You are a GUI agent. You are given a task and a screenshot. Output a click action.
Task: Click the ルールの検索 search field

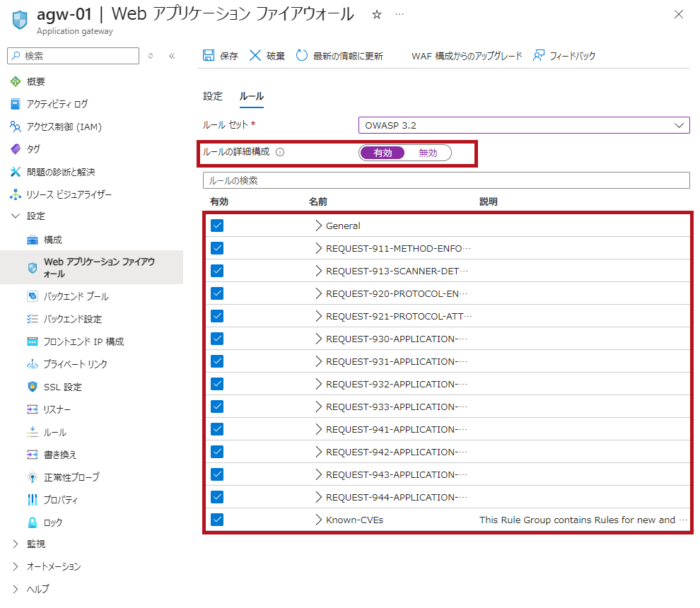(x=445, y=180)
